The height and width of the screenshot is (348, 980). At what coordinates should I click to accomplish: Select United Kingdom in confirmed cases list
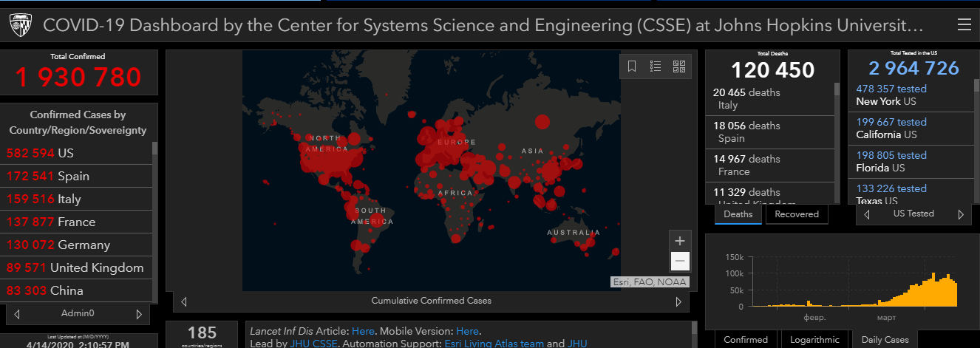(x=77, y=268)
